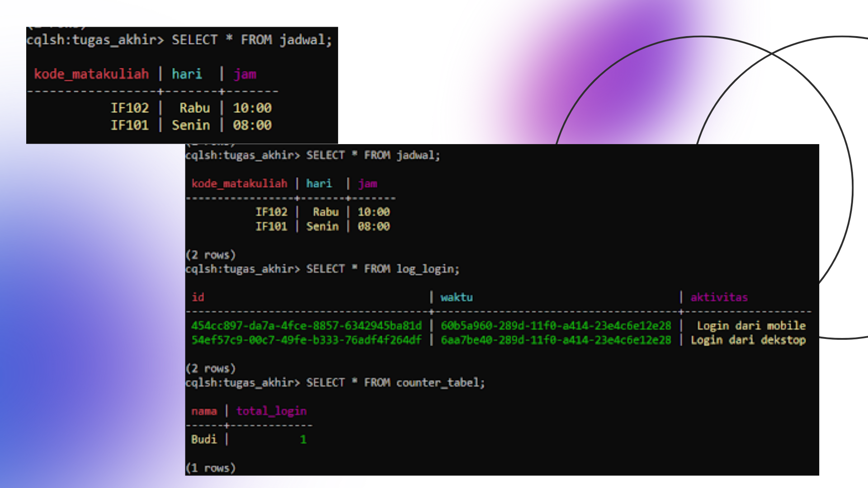
Task: Click 'Senin' in the large terminal
Action: (322, 226)
